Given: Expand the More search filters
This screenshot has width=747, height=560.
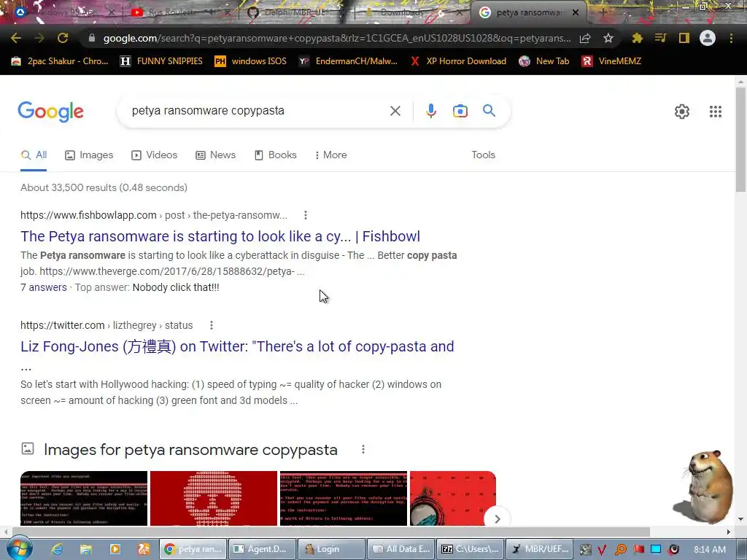Looking at the screenshot, I should 330,155.
